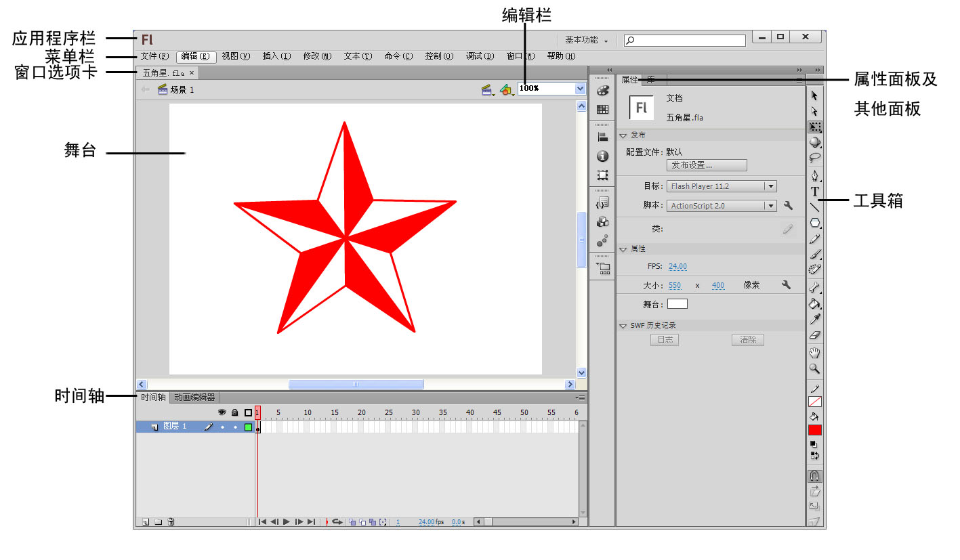960x560 pixels.
Task: Pick the Paint Bucket tool
Action: click(814, 303)
